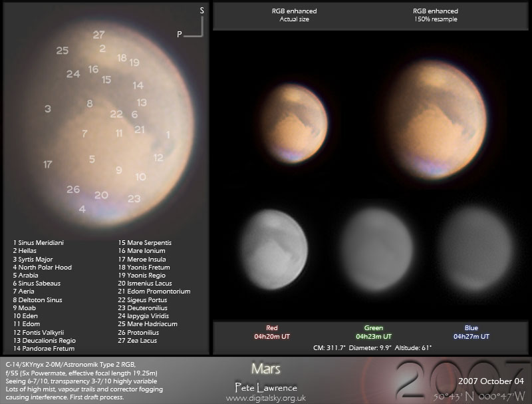This screenshot has height=404, width=532.
Task: Select the 'Blue 04h27m UT' label
Action: point(471,332)
